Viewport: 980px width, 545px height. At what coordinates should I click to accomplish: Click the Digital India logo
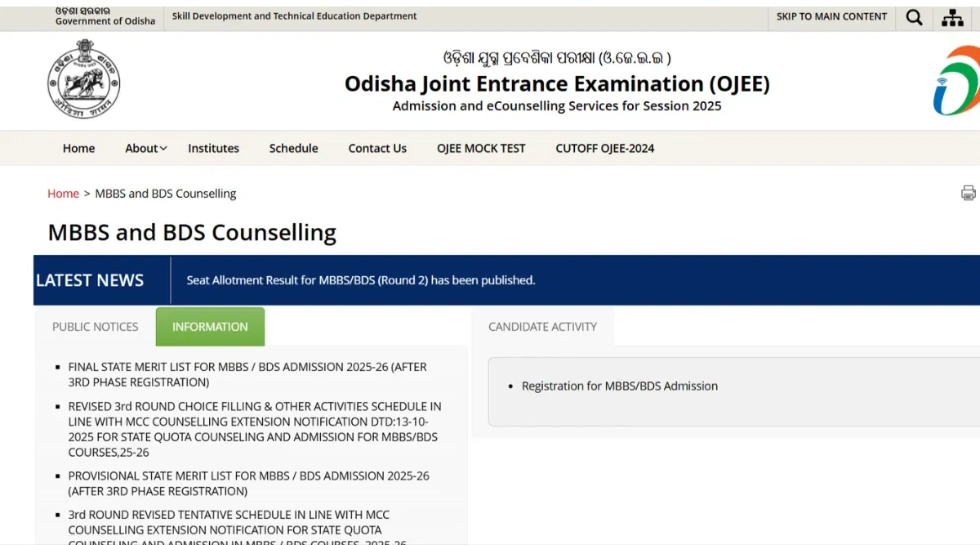click(957, 81)
